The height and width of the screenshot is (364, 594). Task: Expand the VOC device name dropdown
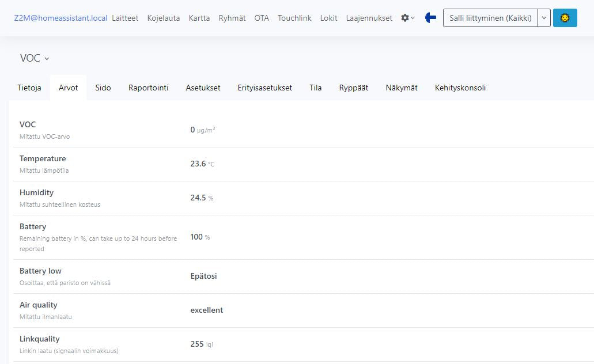(x=35, y=58)
